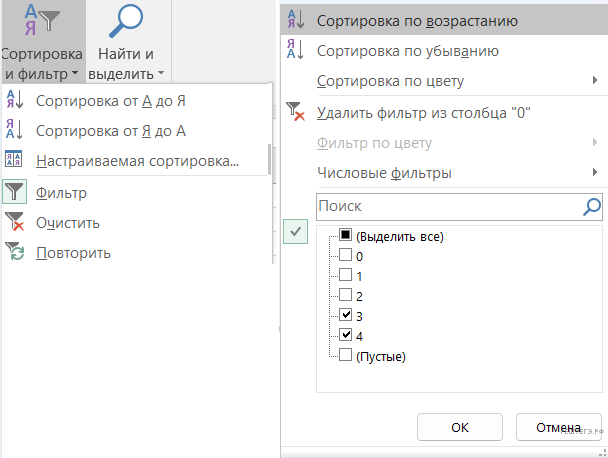Viewport: 608px width, 458px height.
Task: Click the Удалить фильтр из столбца icon
Action: pos(296,112)
